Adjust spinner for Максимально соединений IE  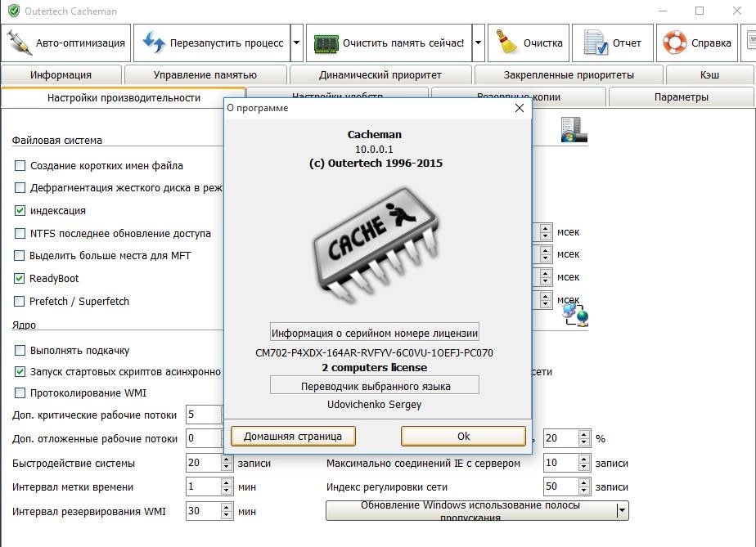(x=584, y=463)
